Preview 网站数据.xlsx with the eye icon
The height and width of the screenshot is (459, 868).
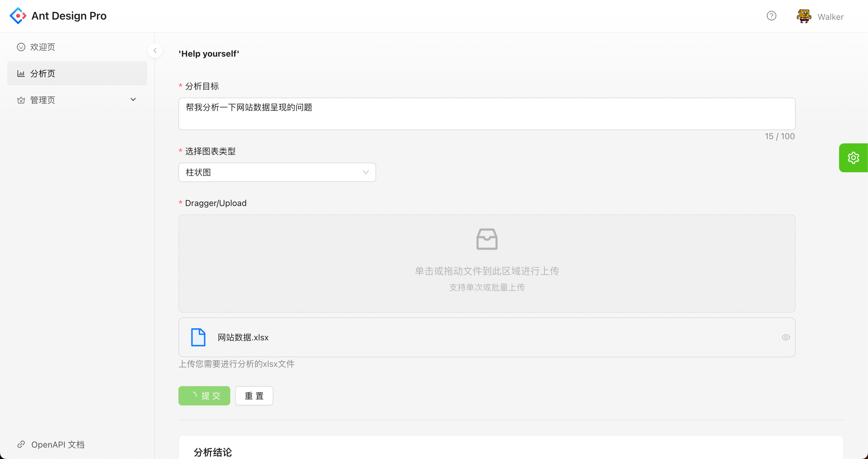coord(786,337)
